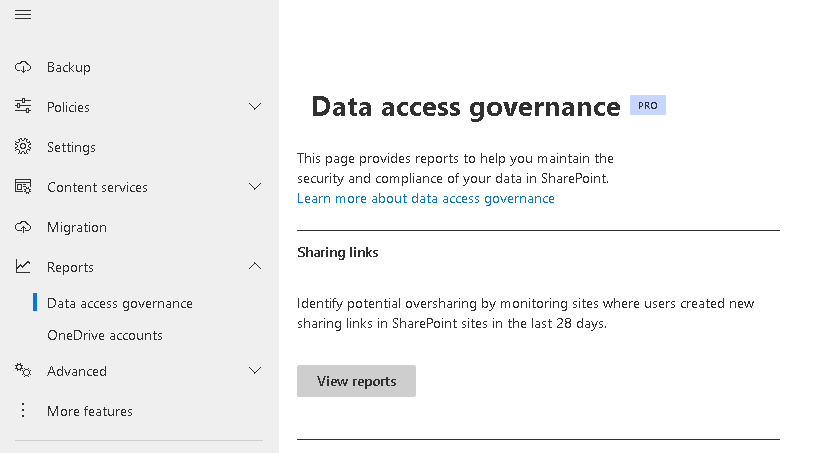Select Reports in the sidebar
The width and height of the screenshot is (819, 453).
click(70, 268)
